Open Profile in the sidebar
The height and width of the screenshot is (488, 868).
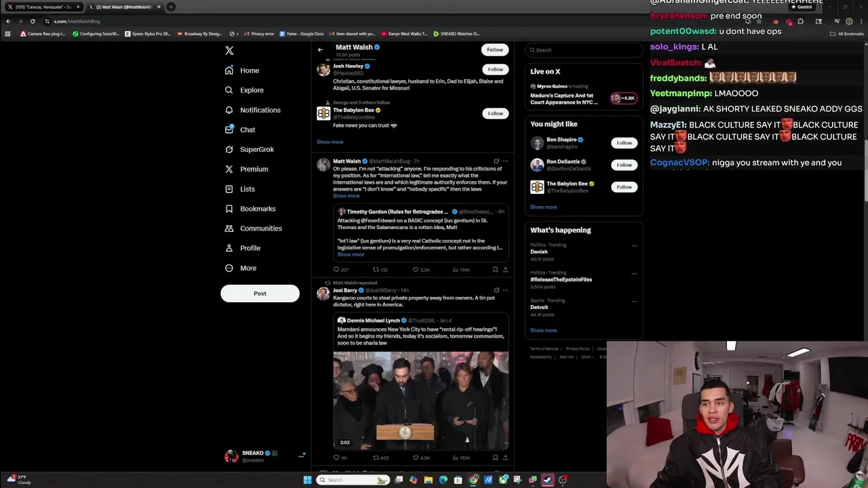(243, 248)
